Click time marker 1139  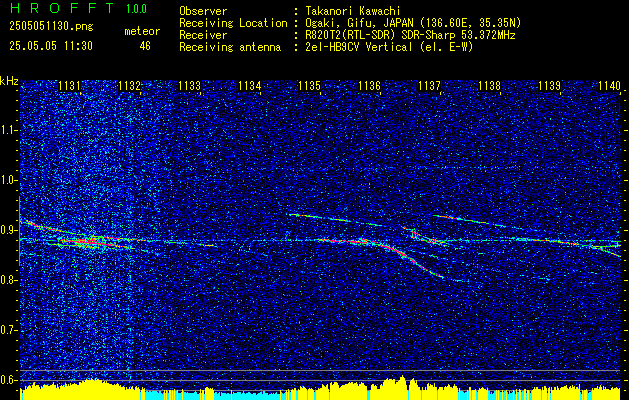point(550,86)
